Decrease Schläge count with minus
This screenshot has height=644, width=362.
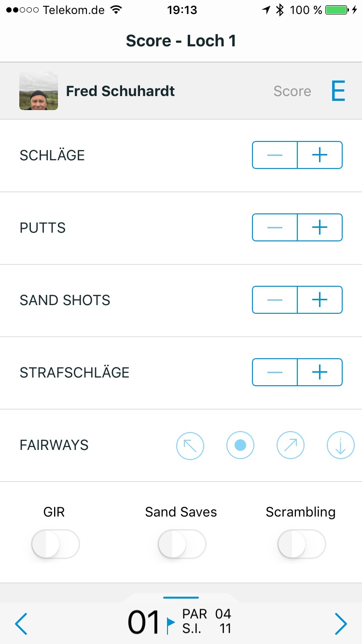click(275, 155)
